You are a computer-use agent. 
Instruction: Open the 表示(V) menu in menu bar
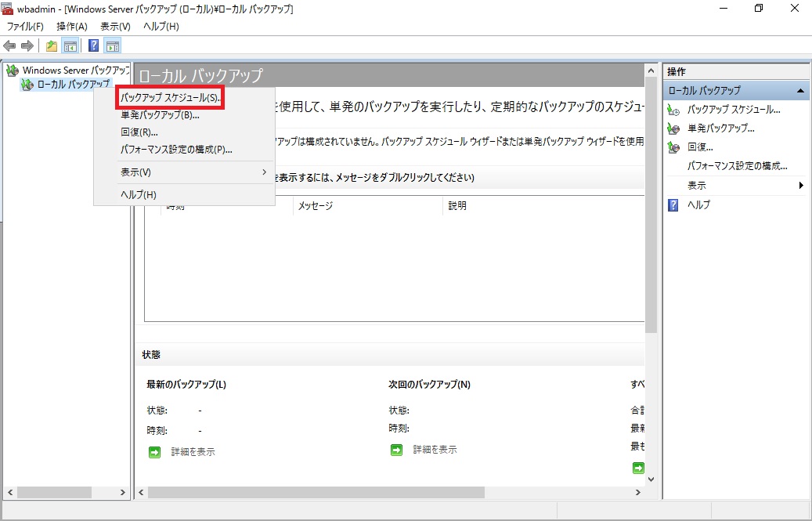[x=115, y=27]
